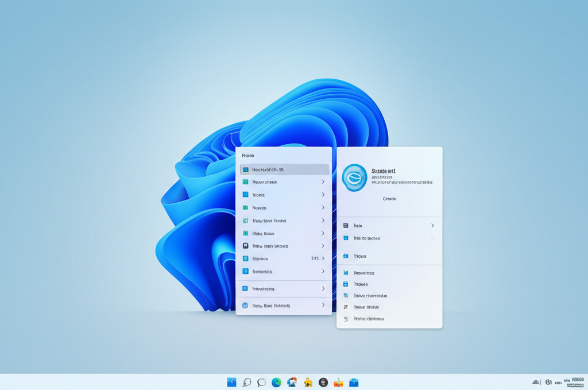Expand the "Heowtunses" submenu chevron

(x=323, y=182)
